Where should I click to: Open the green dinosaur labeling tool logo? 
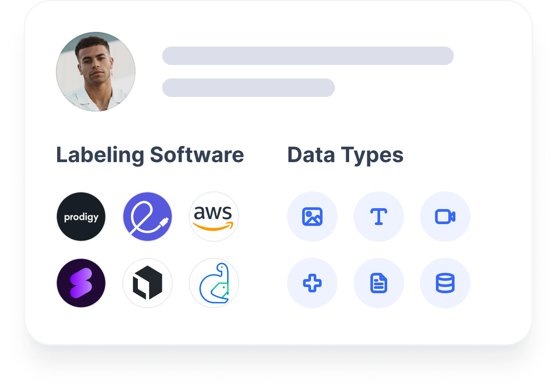[214, 283]
